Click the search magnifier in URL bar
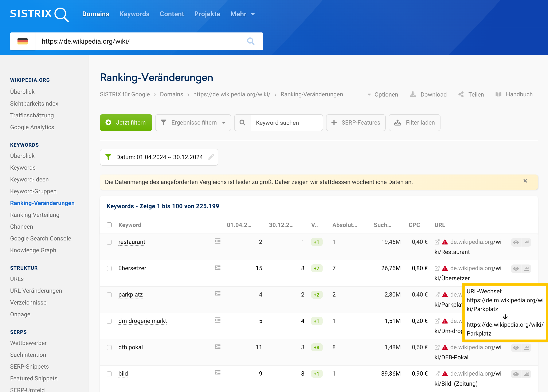Image resolution: width=548 pixels, height=392 pixels. (251, 41)
